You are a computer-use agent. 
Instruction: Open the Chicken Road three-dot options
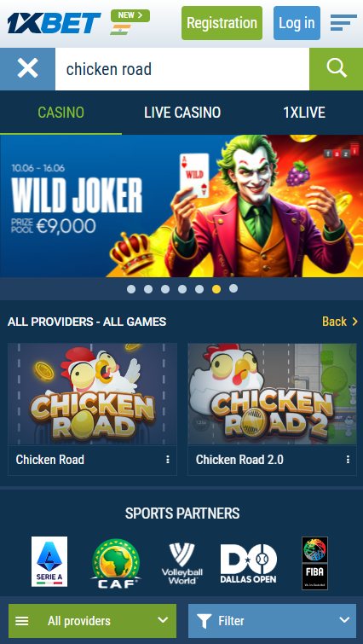click(x=168, y=460)
